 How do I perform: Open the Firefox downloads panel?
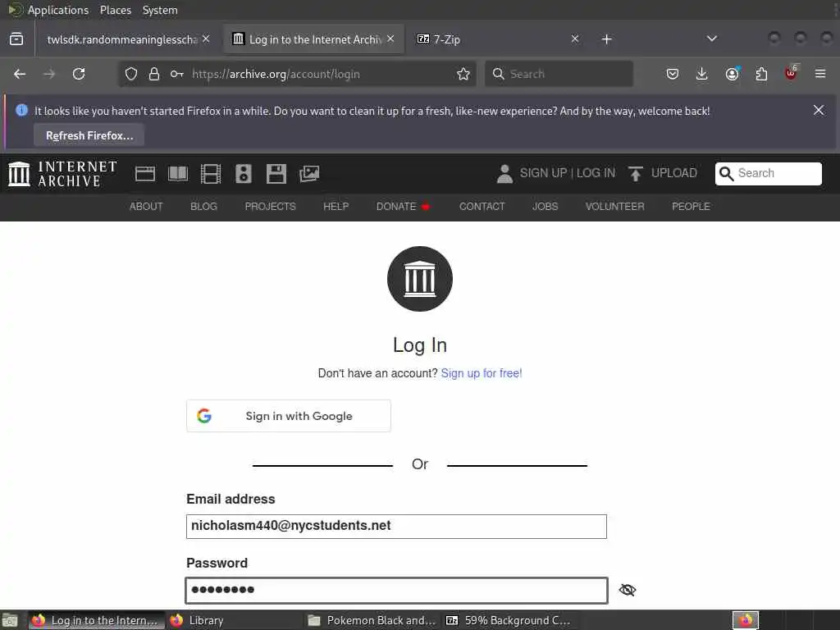click(x=702, y=74)
